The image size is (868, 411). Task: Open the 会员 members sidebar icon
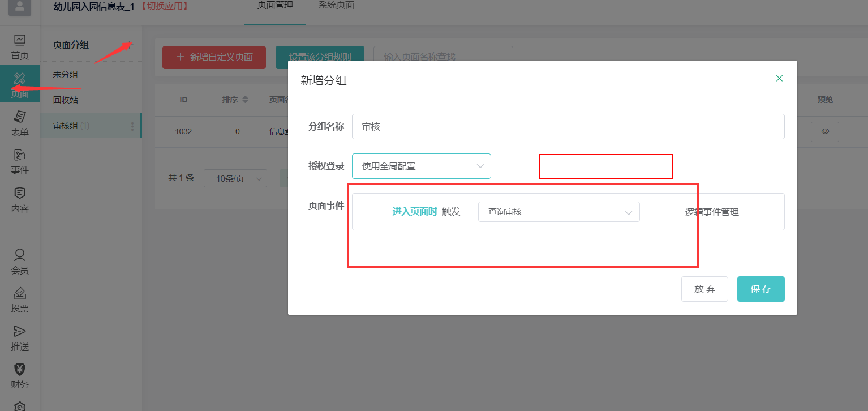20,262
